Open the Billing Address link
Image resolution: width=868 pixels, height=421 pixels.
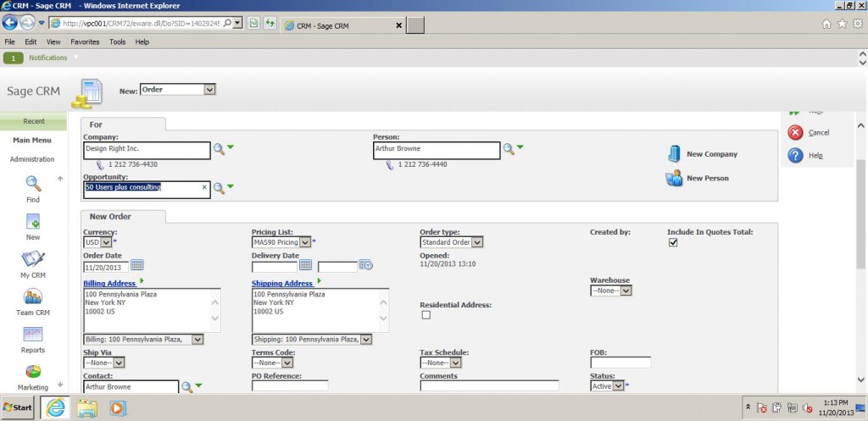(x=109, y=283)
